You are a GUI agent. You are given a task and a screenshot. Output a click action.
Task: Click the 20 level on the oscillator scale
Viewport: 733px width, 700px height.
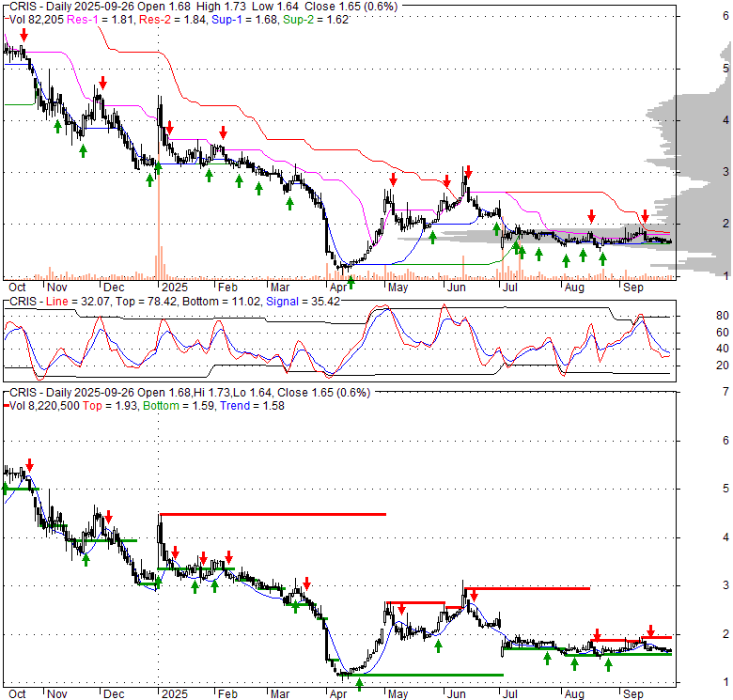pyautogui.click(x=723, y=366)
